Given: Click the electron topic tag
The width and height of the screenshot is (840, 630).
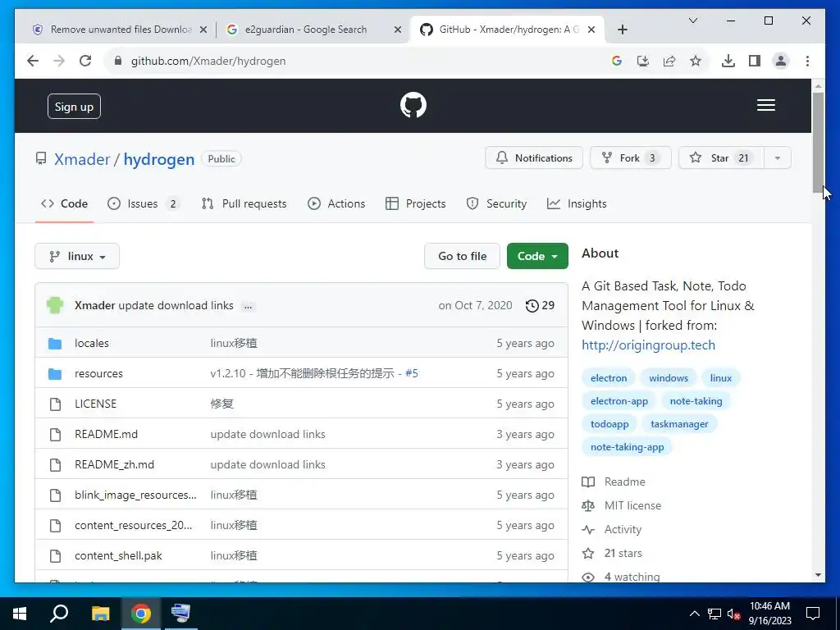Looking at the screenshot, I should coord(609,378).
